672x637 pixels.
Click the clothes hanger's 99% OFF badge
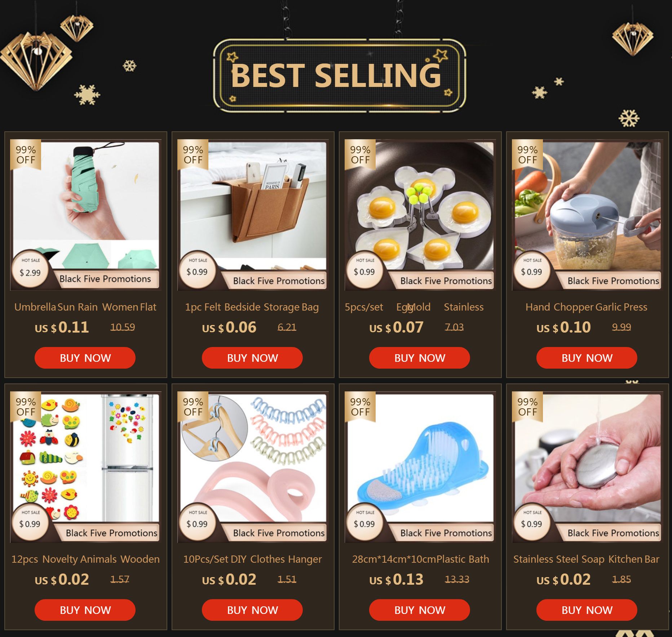[x=193, y=407]
